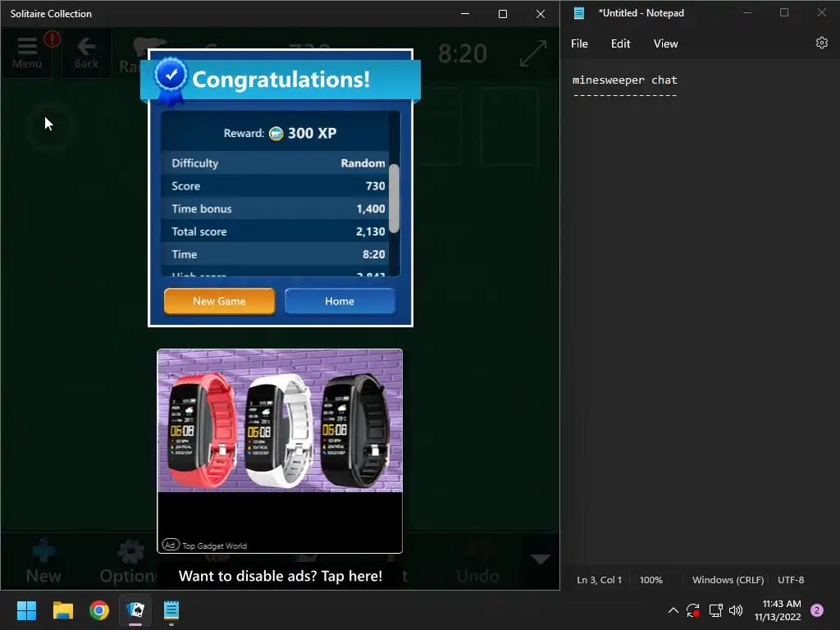
Task: Open File Explorer from the taskbar
Action: coord(62,610)
